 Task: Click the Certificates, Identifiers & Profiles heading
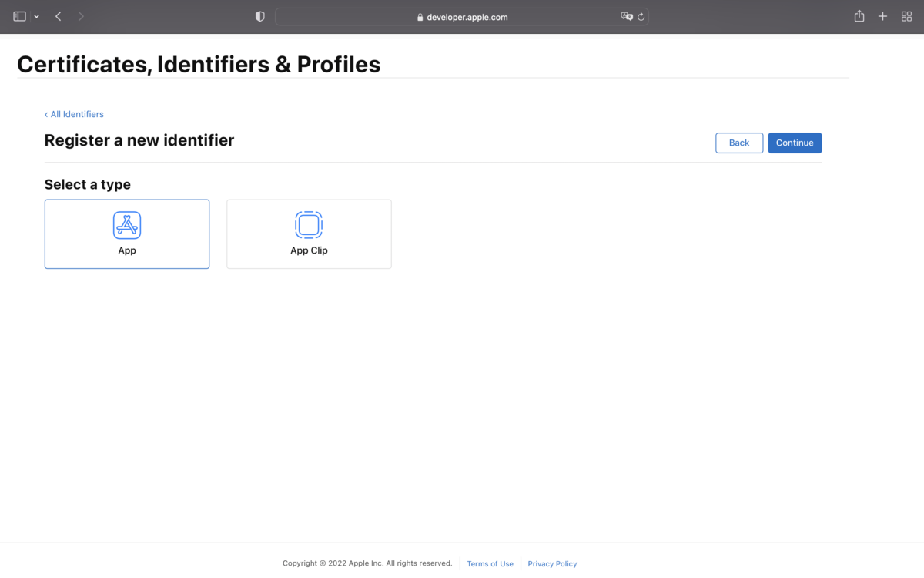(199, 64)
